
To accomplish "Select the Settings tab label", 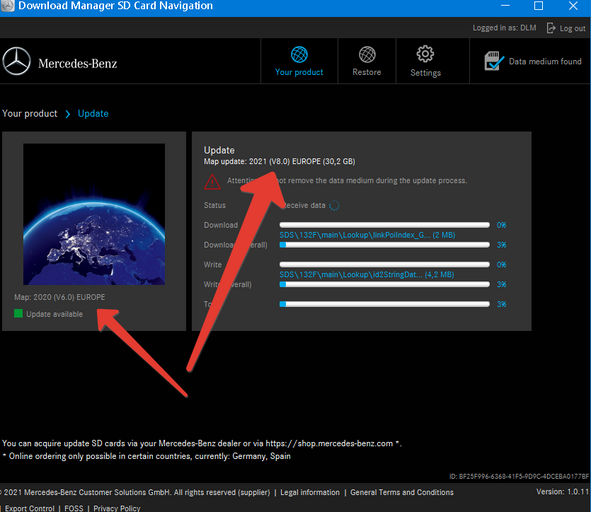I will [x=426, y=73].
